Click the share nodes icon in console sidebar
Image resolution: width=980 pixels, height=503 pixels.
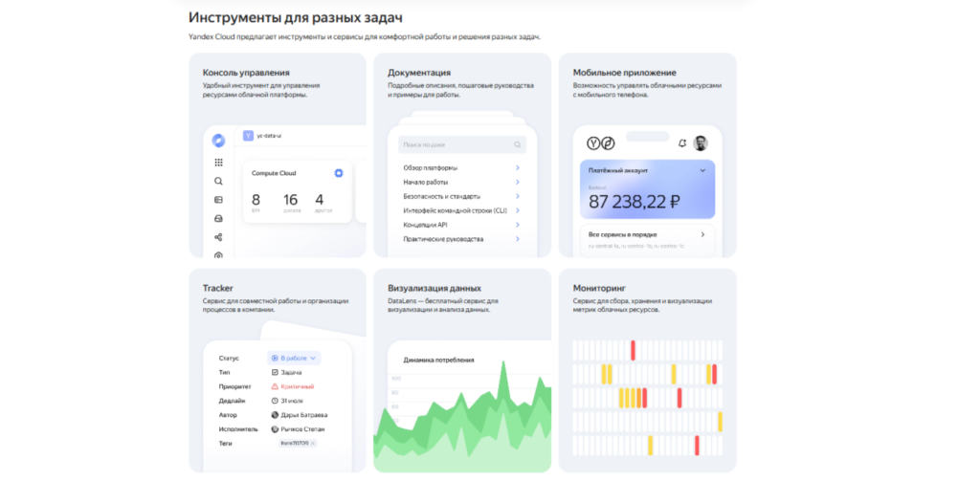(x=218, y=237)
